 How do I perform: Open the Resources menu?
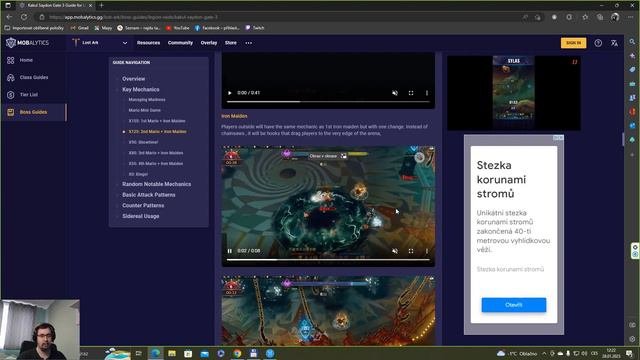click(x=148, y=42)
